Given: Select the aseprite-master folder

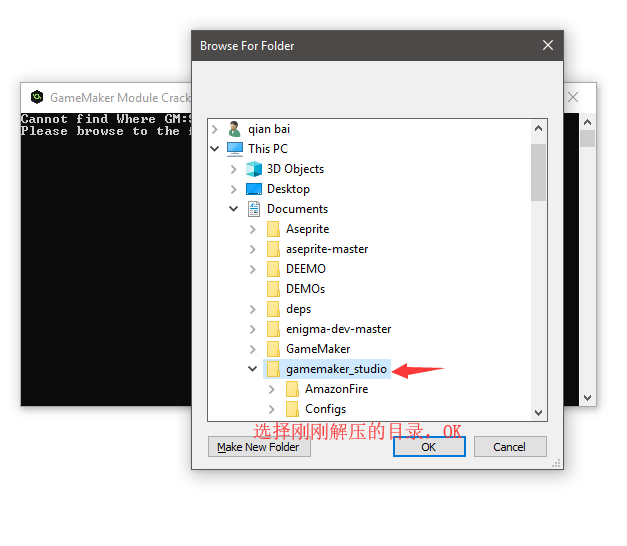Looking at the screenshot, I should [x=327, y=249].
